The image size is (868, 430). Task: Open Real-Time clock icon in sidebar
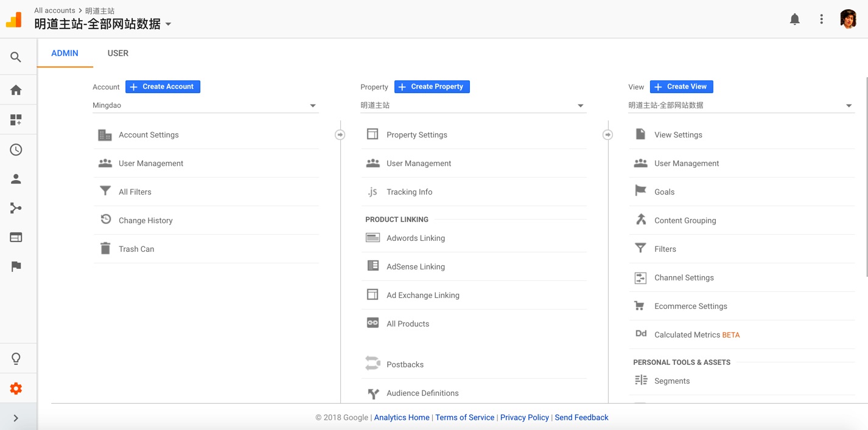[x=16, y=150]
